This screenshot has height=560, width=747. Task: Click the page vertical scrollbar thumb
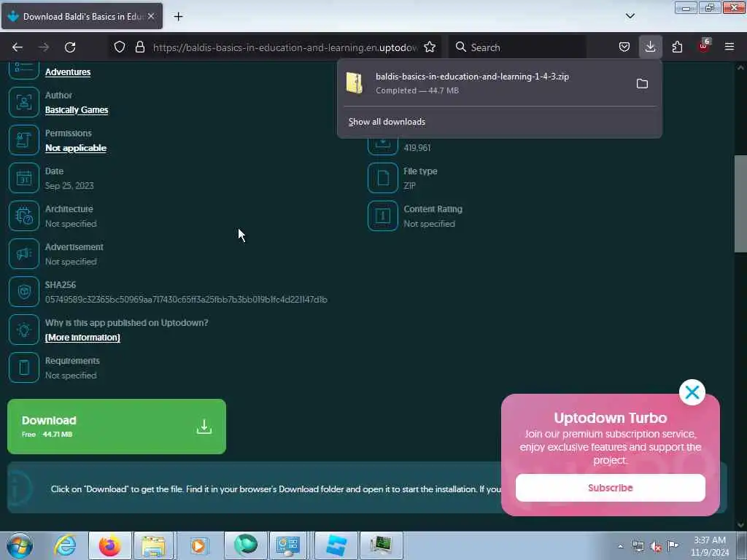coord(740,203)
